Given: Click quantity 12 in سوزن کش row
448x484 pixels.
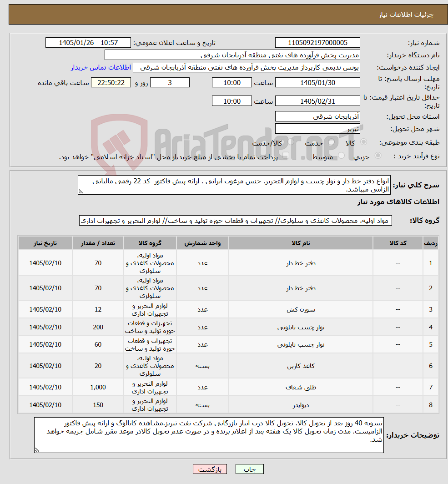Looking at the screenshot, I should click(x=98, y=309).
